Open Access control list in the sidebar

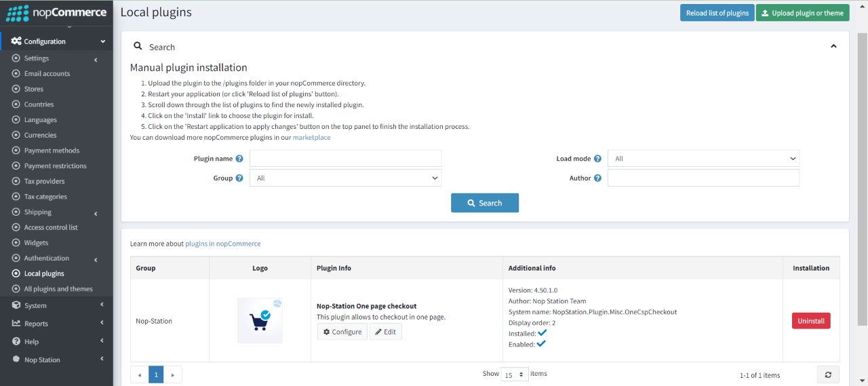[51, 227]
